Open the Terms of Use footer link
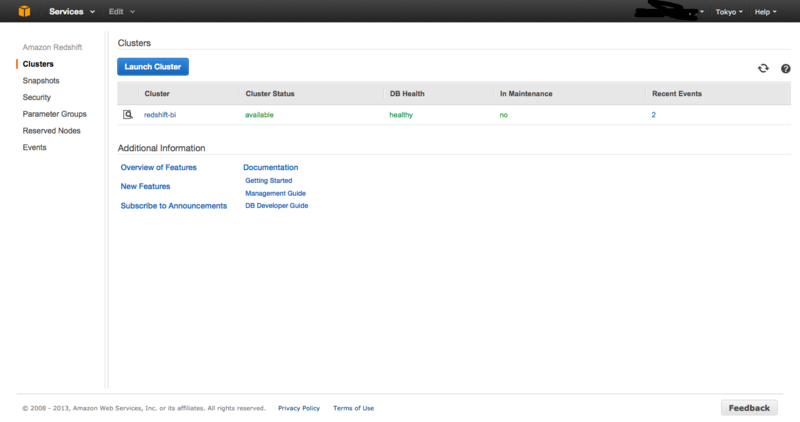The image size is (800, 422). [354, 408]
